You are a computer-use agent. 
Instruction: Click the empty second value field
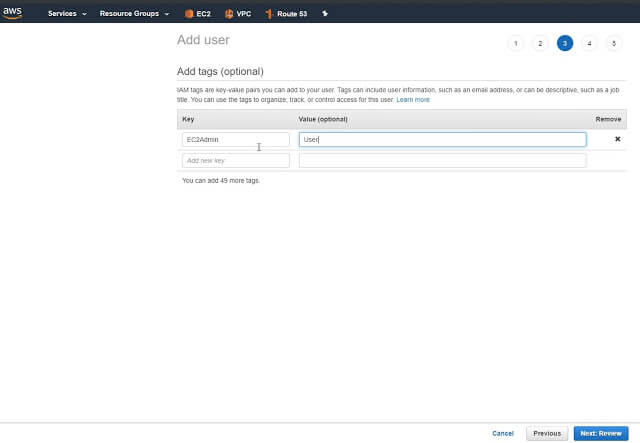[442, 160]
